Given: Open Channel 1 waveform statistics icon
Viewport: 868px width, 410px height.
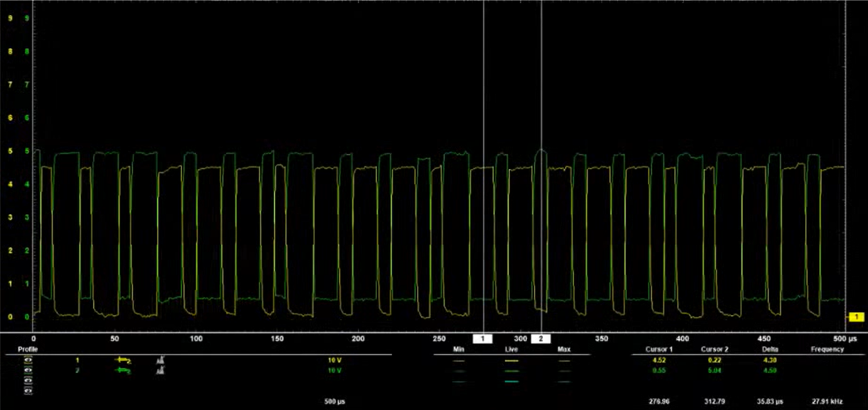Looking at the screenshot, I should 161,359.
